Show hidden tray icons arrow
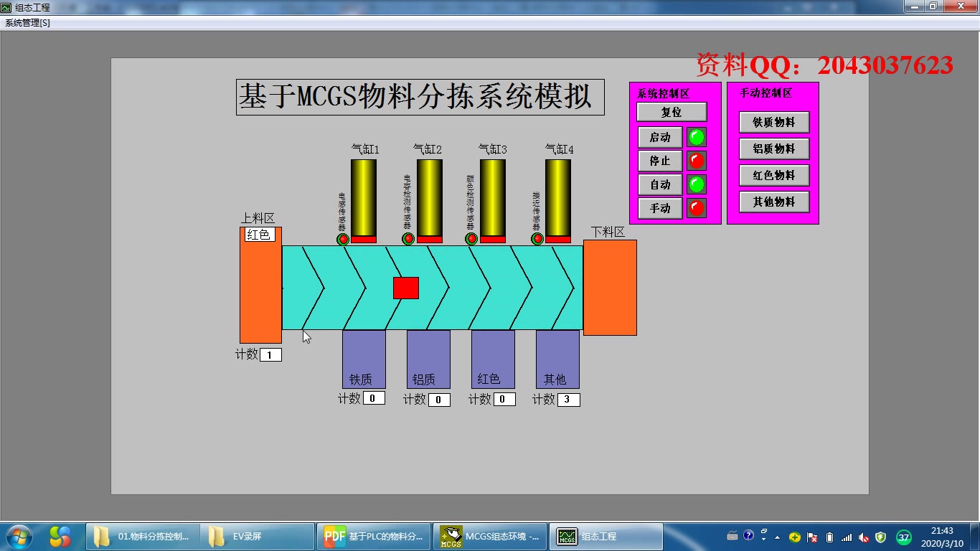980x551 pixels. pos(777,537)
